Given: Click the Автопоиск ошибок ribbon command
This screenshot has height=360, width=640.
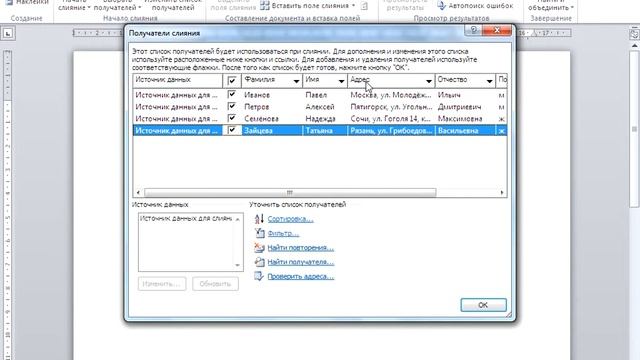Looking at the screenshot, I should (x=476, y=5).
